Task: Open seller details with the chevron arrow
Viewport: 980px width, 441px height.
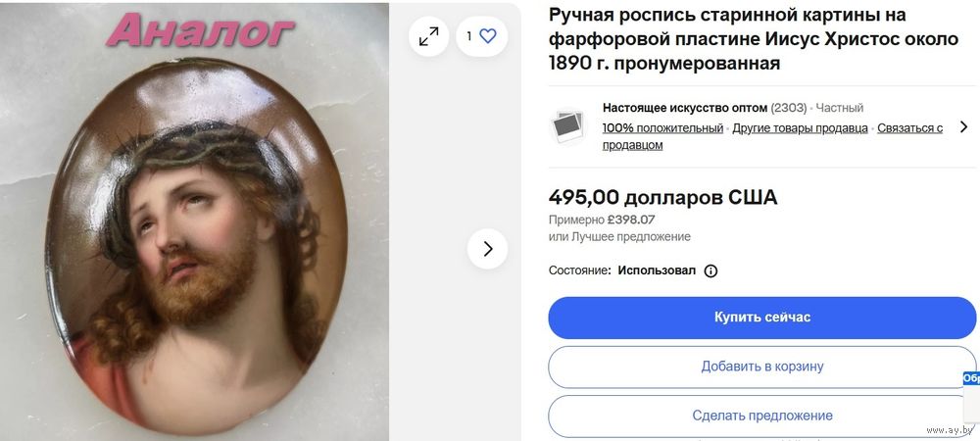Action: [963, 127]
